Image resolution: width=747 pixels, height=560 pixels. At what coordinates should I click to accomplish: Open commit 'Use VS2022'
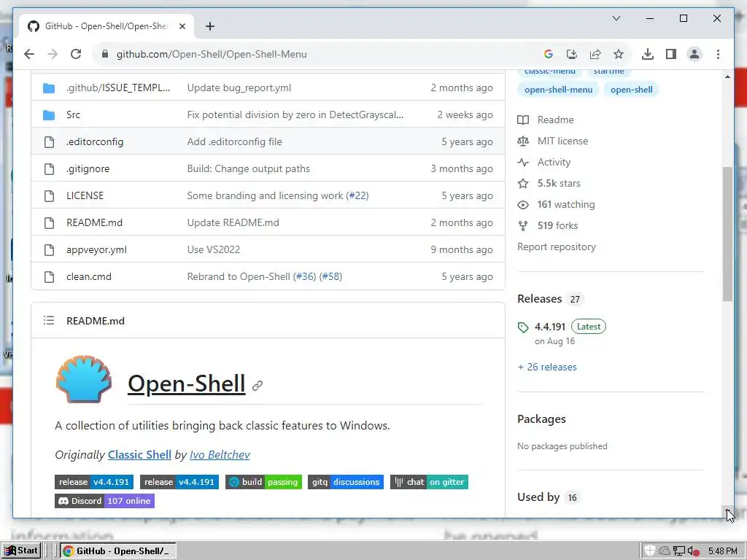click(x=214, y=249)
